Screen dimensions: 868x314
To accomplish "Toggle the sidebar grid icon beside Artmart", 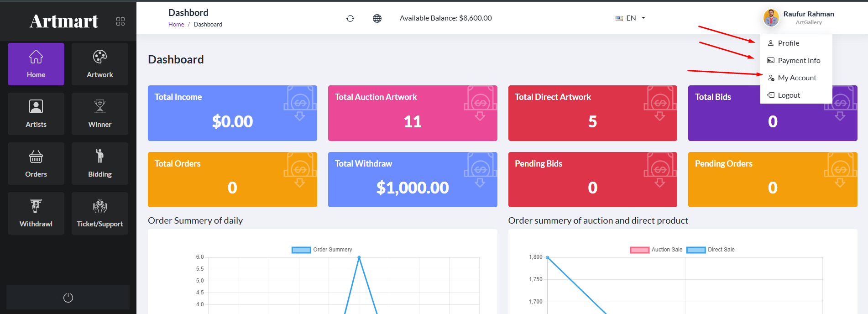I will tap(120, 21).
